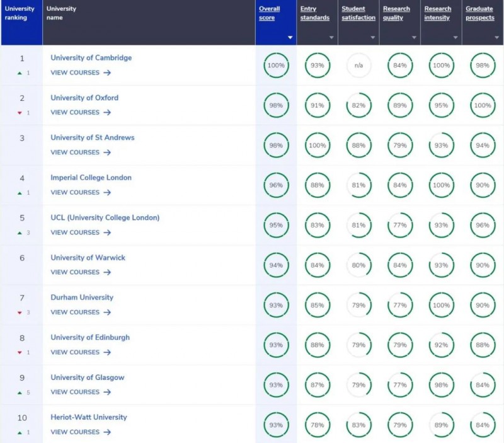The height and width of the screenshot is (443, 504).
Task: Click Imperial's 100% research intensity ring
Action: click(x=442, y=185)
